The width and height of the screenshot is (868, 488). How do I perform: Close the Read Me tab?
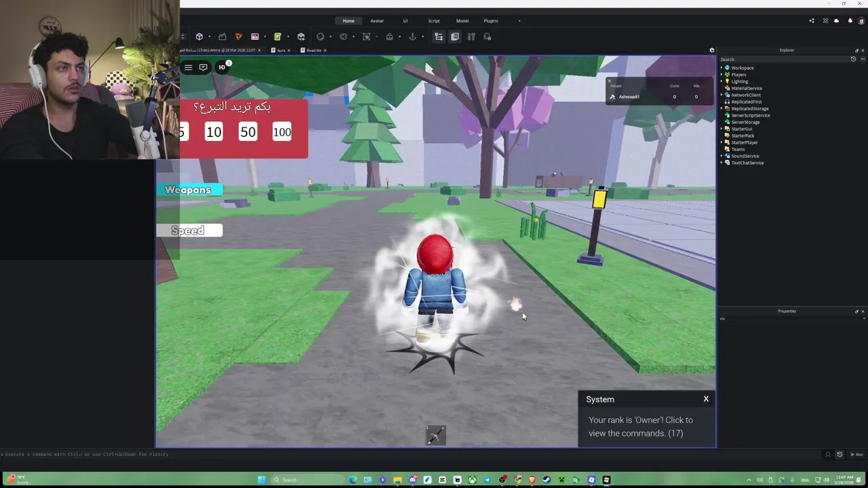click(x=325, y=50)
